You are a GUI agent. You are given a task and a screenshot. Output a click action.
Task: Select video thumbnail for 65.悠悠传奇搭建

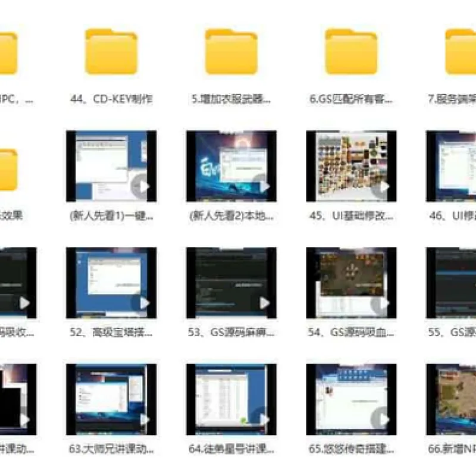(351, 399)
